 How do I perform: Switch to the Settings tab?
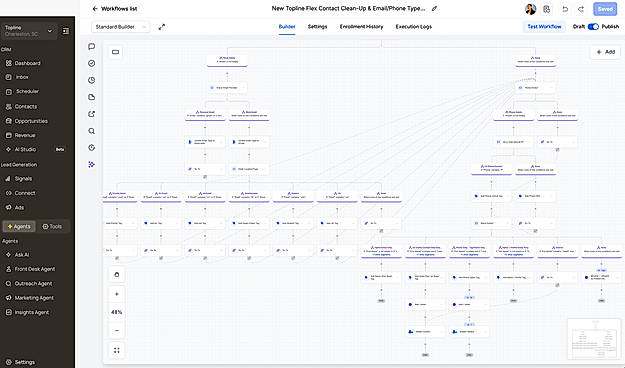coord(317,27)
